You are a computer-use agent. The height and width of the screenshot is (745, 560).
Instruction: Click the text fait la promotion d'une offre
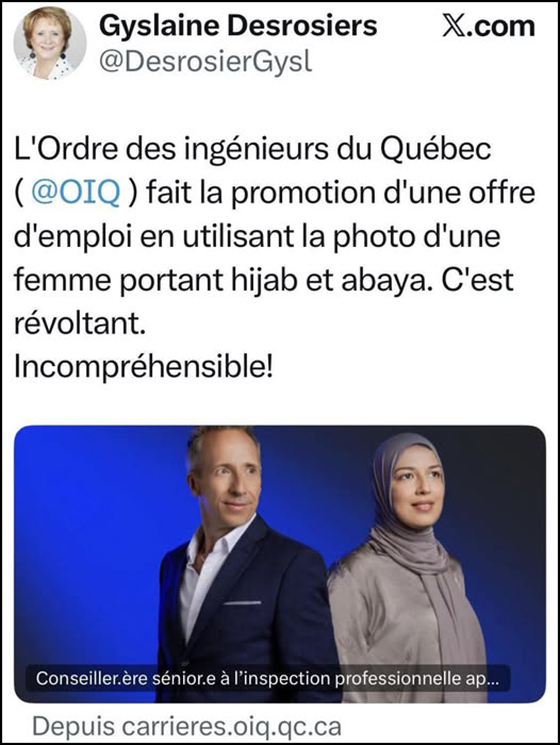pos(341,192)
